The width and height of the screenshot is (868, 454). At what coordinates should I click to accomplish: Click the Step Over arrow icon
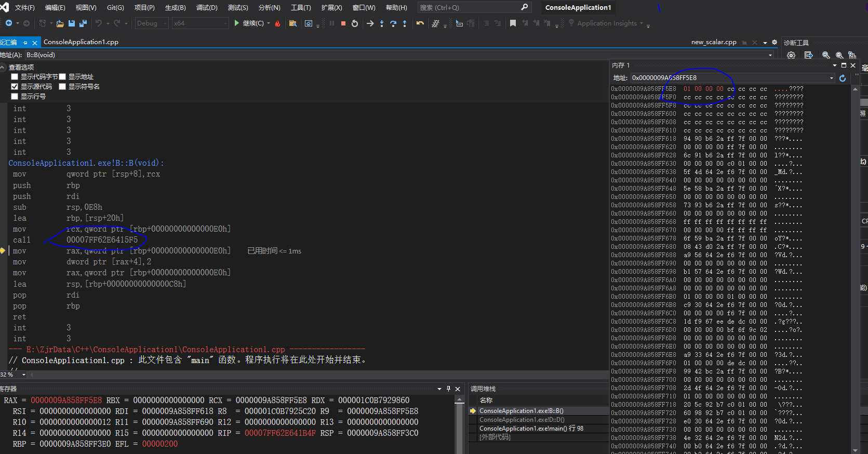click(x=393, y=23)
